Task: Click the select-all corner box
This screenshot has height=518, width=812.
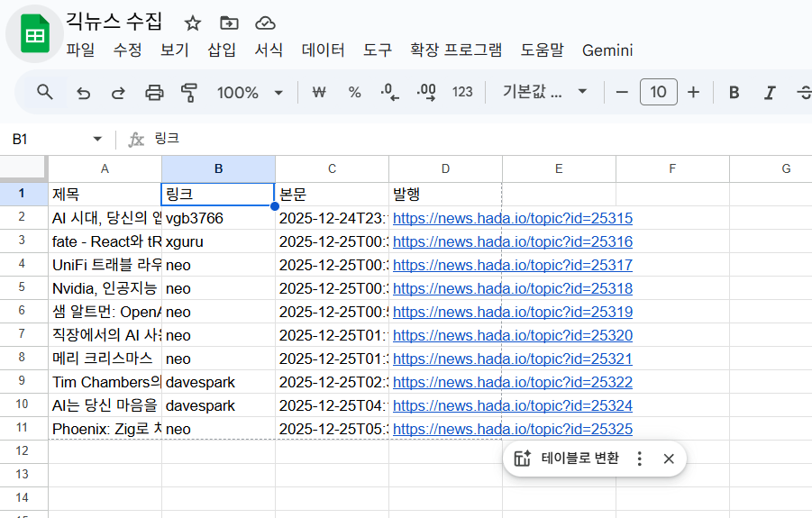Action: point(23,168)
